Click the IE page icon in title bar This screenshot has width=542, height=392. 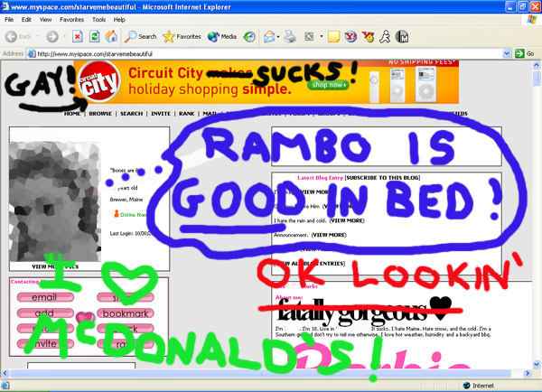[x=5, y=6]
